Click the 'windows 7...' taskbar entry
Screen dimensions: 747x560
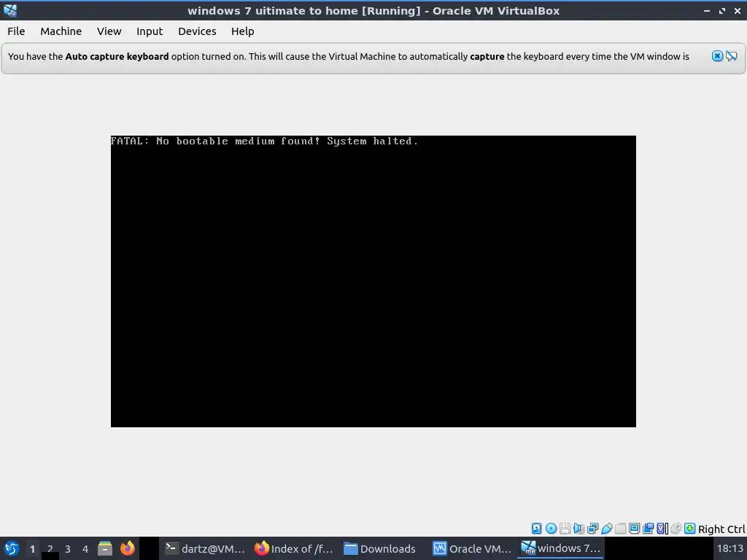pyautogui.click(x=561, y=548)
